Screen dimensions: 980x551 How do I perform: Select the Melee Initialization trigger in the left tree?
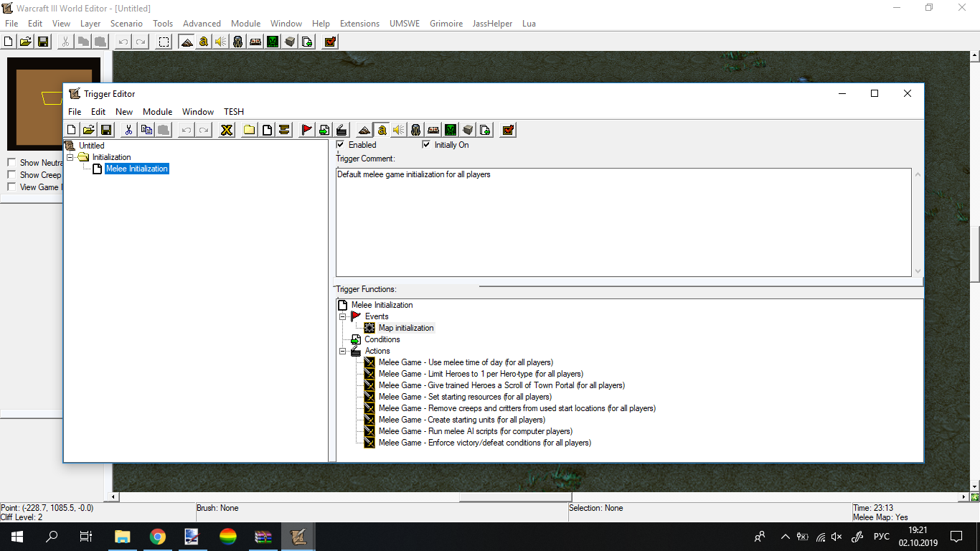(x=137, y=169)
